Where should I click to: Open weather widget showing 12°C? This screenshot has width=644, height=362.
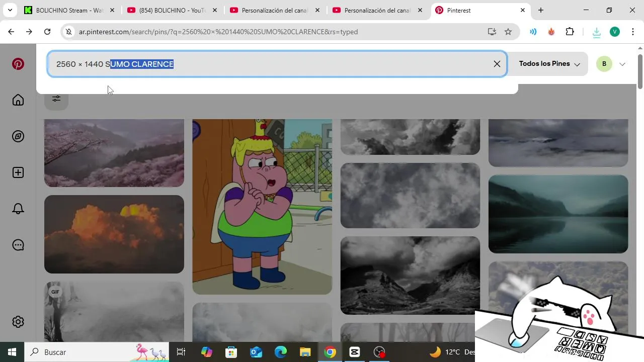coord(452,352)
